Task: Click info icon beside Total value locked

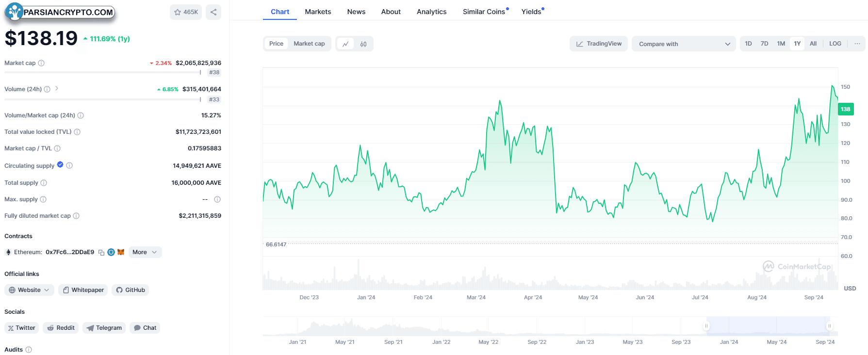Action: point(77,132)
